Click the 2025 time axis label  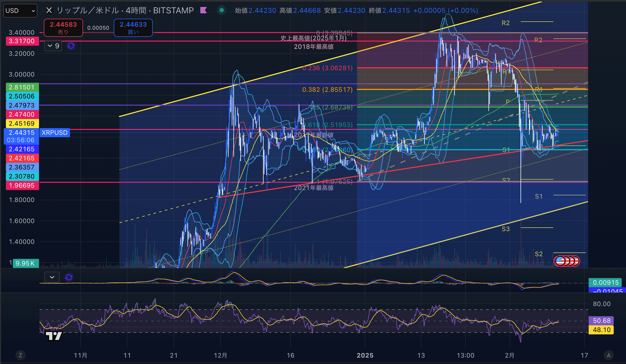(x=365, y=355)
